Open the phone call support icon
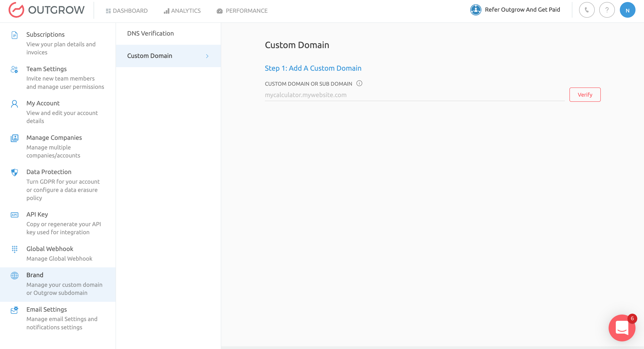Image resolution: width=644 pixels, height=349 pixels. 586,10
